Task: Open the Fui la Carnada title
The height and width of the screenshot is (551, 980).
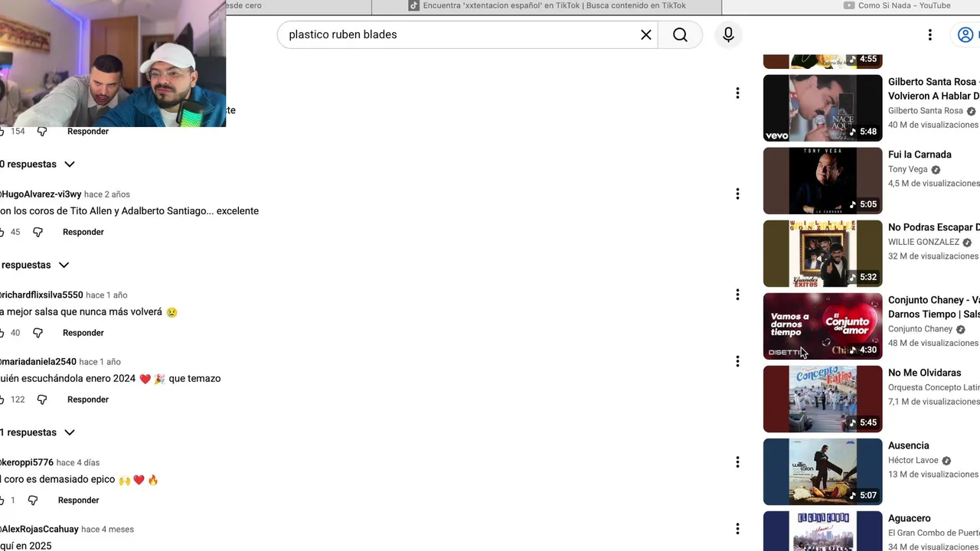Action: (920, 155)
